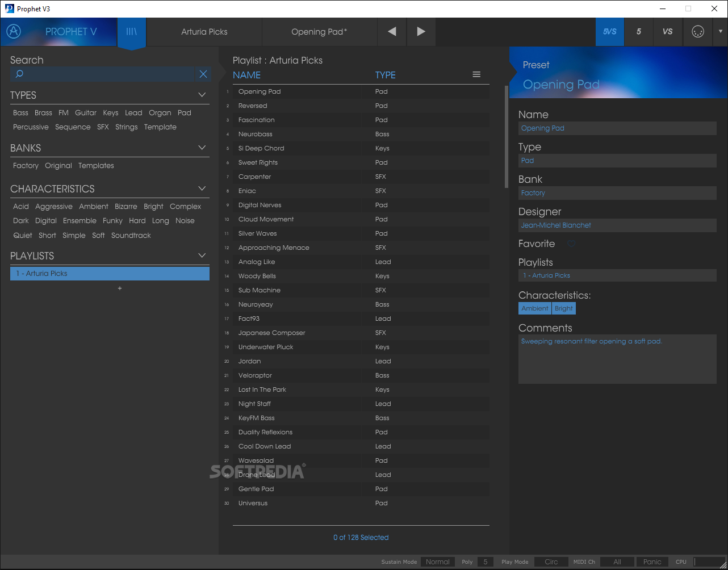Select the Si Deep Chord preset
Image resolution: width=728 pixels, height=570 pixels.
tap(361, 148)
